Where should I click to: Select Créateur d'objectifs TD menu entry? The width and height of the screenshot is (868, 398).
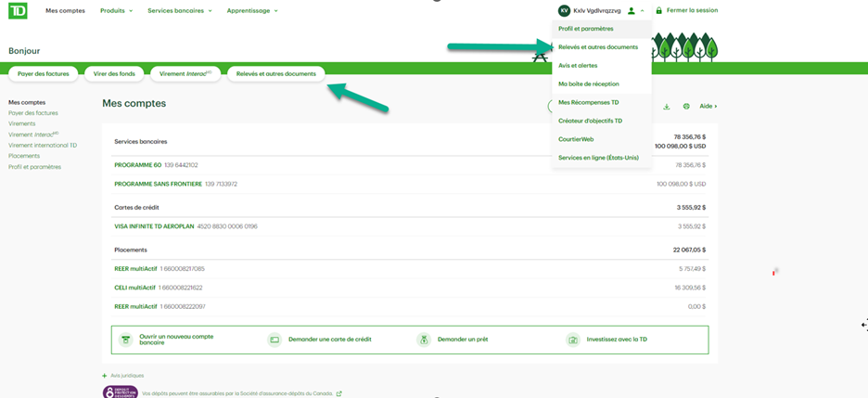click(x=602, y=121)
